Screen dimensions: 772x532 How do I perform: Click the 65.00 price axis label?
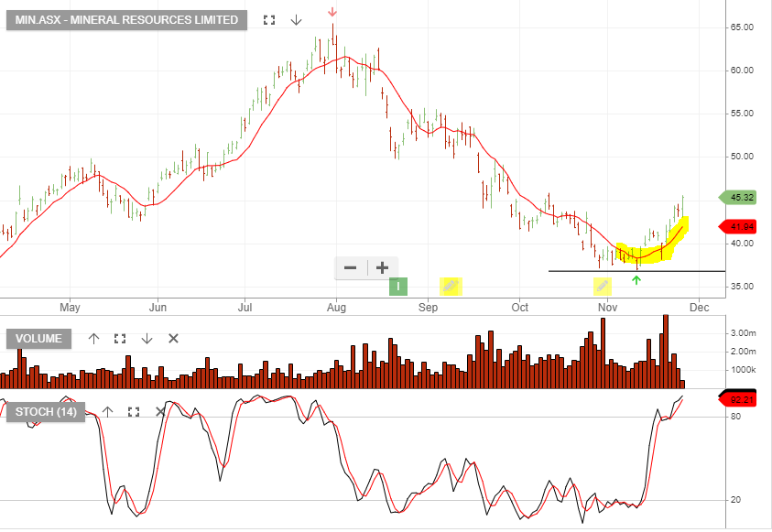click(742, 27)
